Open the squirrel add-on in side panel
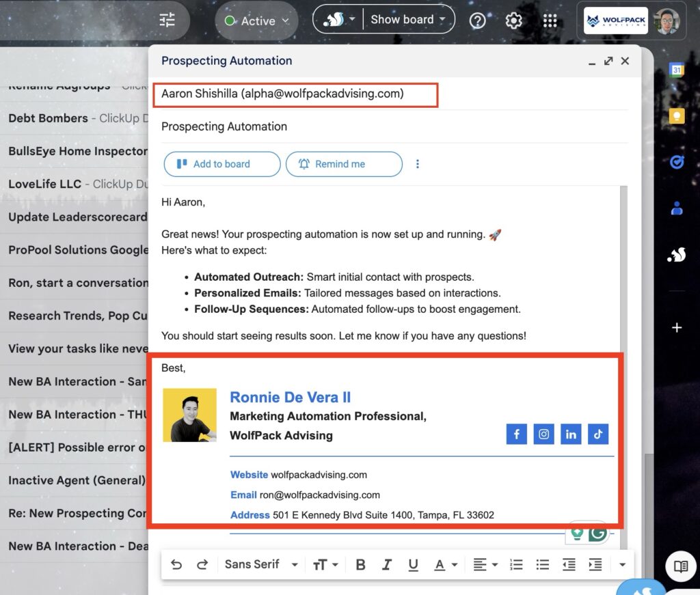Screen dimensions: 700x595 point(677,255)
